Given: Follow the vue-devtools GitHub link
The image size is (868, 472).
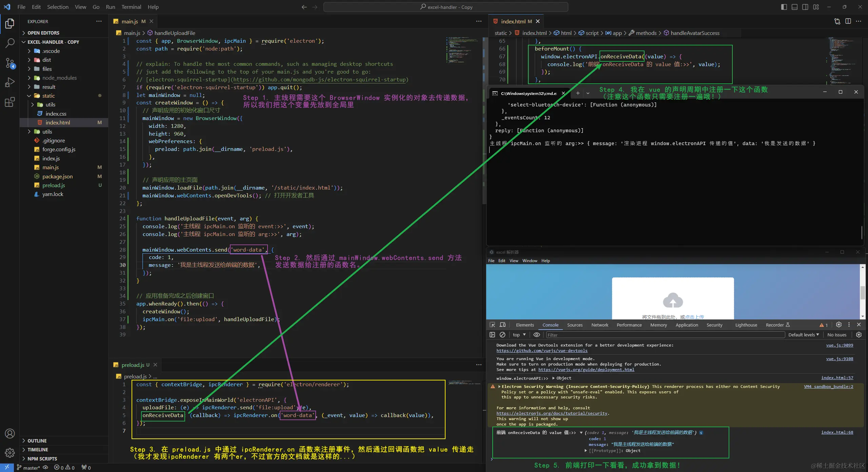Looking at the screenshot, I should 542,351.
